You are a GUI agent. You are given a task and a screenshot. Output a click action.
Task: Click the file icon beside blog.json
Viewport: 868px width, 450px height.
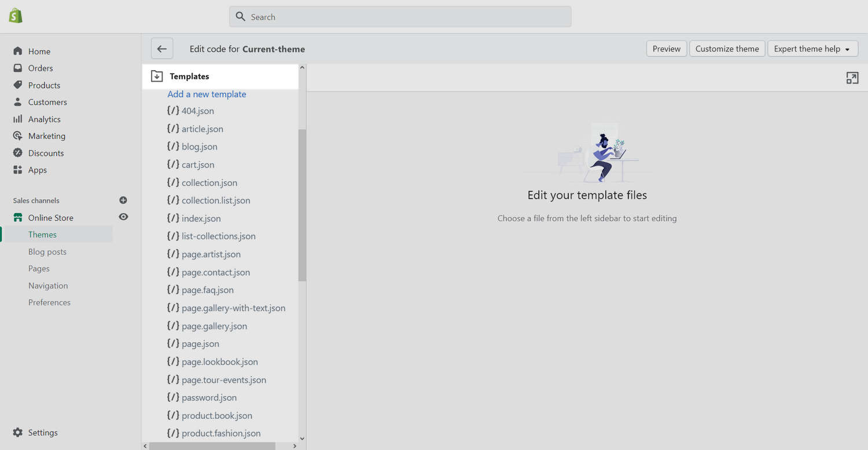[x=173, y=147]
